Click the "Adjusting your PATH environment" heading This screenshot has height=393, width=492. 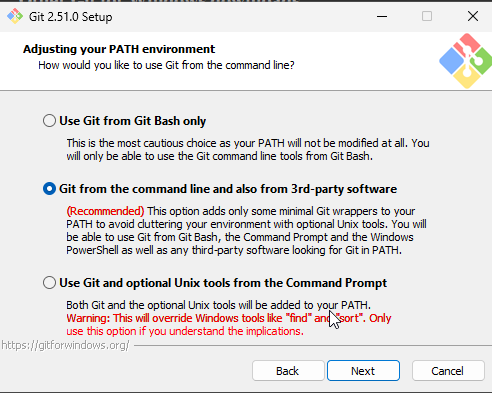tap(119, 49)
